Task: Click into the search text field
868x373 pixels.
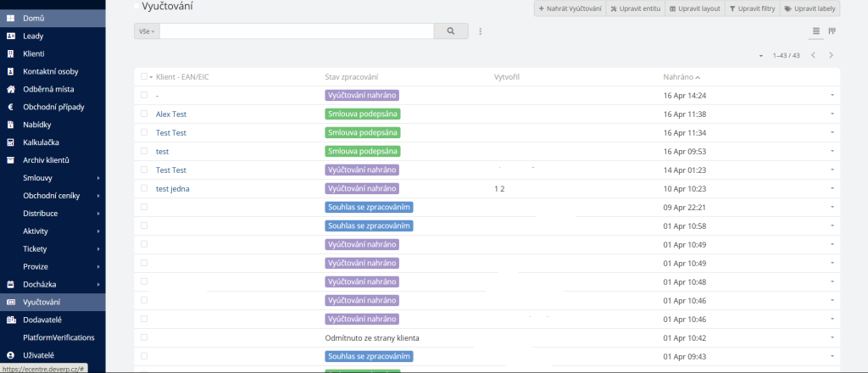Action: [297, 31]
